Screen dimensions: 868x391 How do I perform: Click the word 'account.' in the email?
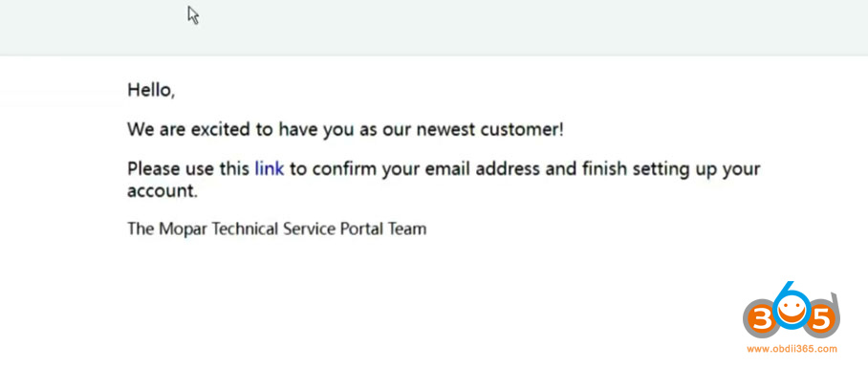[x=162, y=190]
